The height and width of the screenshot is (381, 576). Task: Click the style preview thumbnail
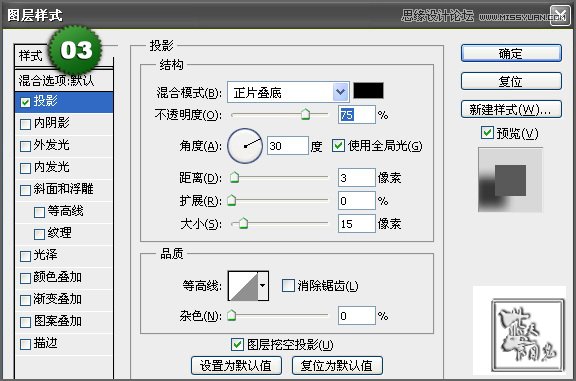click(x=510, y=180)
